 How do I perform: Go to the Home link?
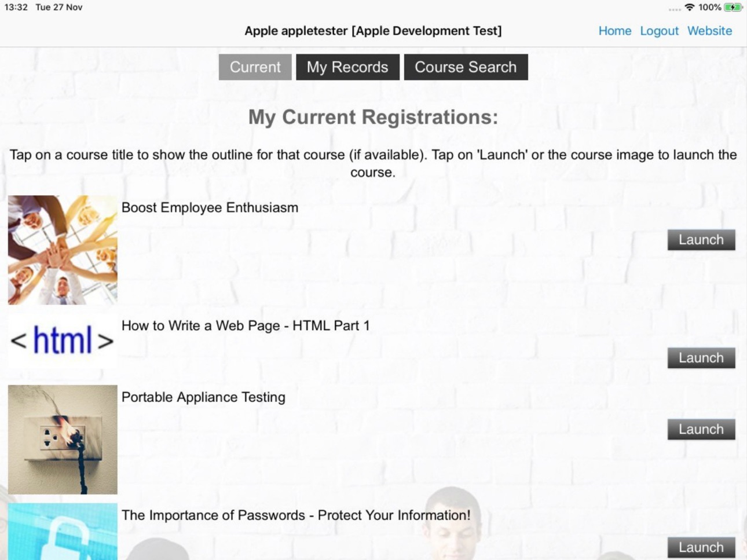point(614,31)
